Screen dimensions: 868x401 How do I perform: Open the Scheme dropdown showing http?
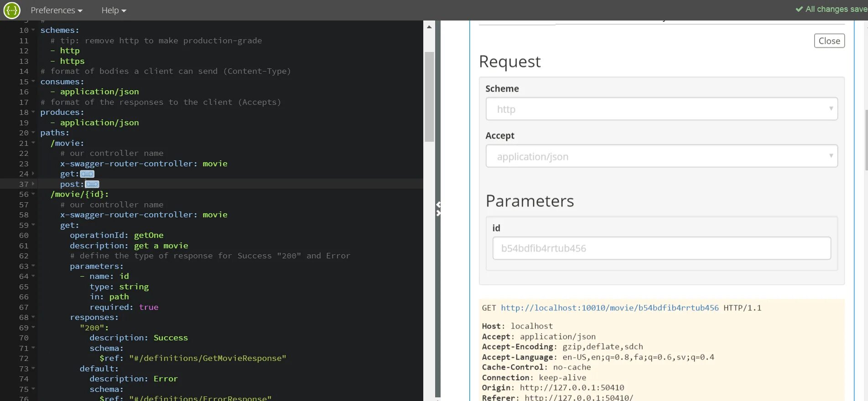[x=661, y=109]
